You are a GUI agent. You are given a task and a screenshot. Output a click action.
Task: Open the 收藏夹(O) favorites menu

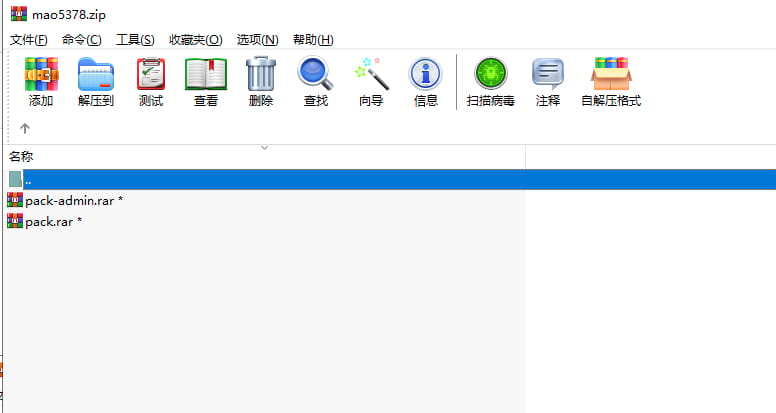click(x=195, y=40)
